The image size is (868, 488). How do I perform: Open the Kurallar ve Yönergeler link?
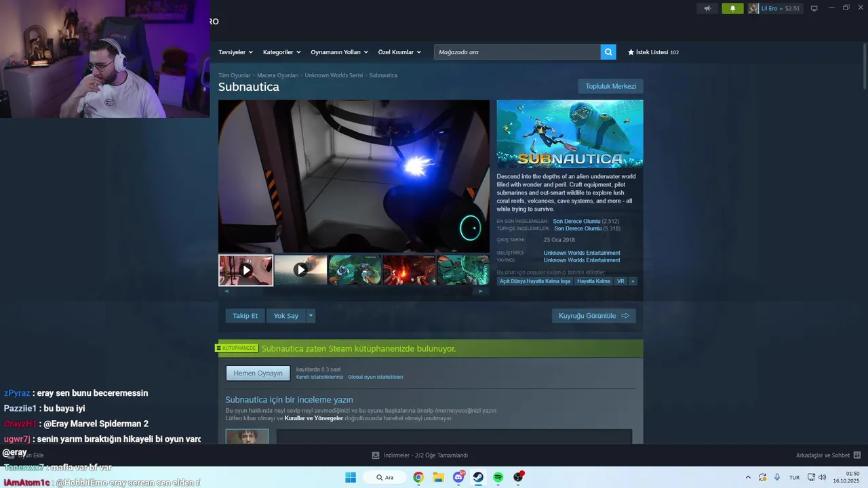pos(314,418)
